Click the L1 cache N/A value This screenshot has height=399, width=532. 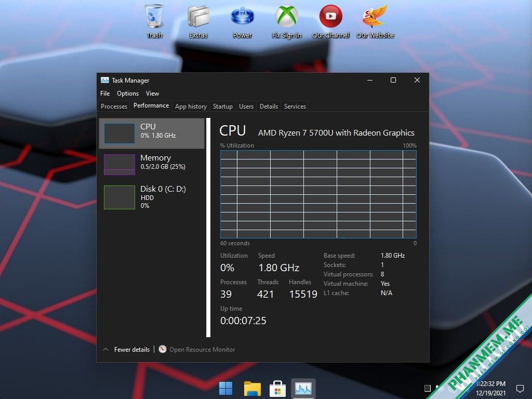[x=387, y=293]
